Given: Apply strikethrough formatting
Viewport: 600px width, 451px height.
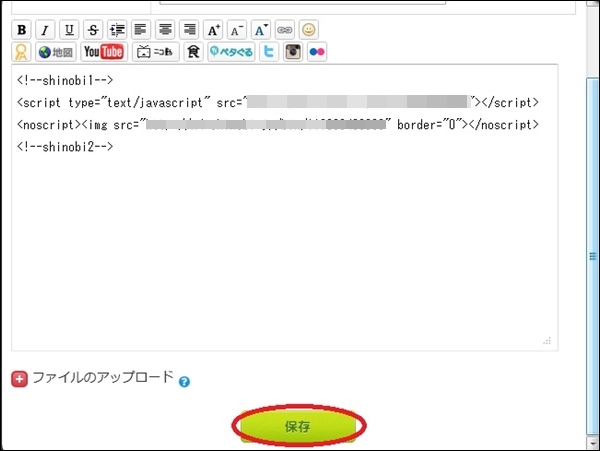Looking at the screenshot, I should [93, 30].
